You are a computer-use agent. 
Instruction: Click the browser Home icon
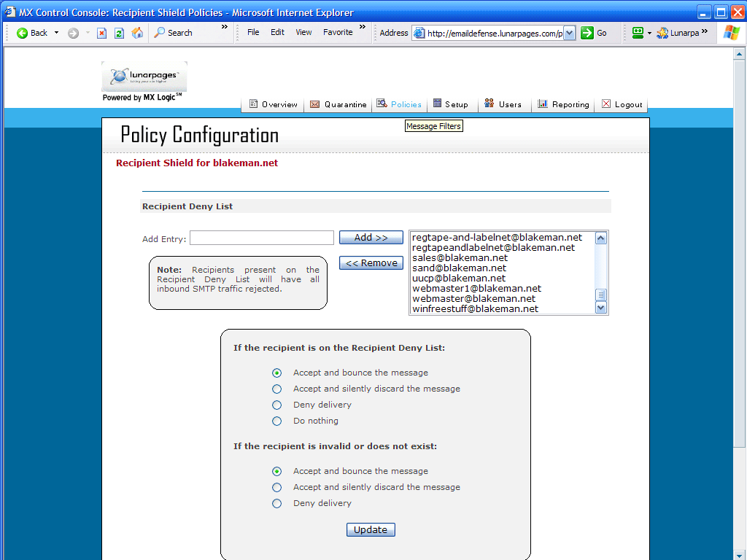[x=137, y=33]
